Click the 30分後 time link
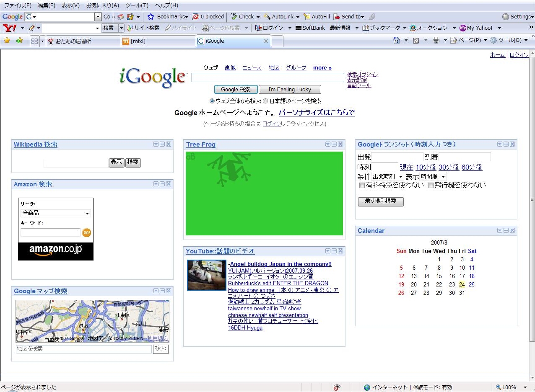 pos(449,167)
